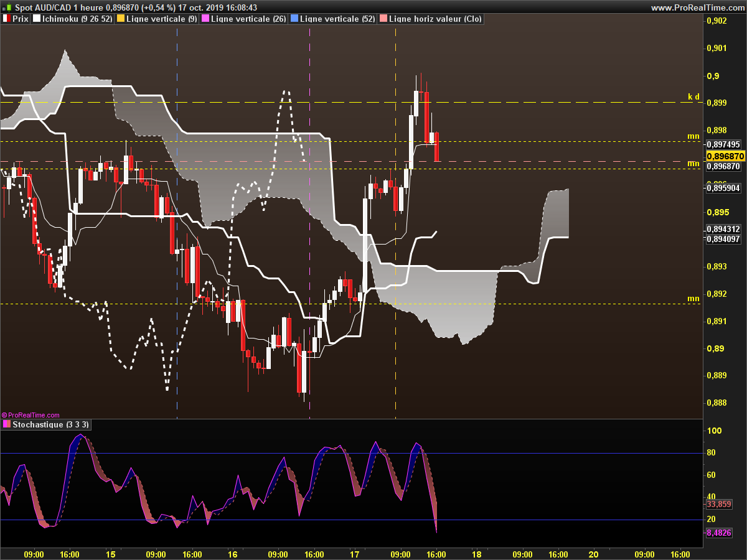The height and width of the screenshot is (560, 747).
Task: Click the yellow Ligne verticale (9) swatch
Action: (120, 19)
